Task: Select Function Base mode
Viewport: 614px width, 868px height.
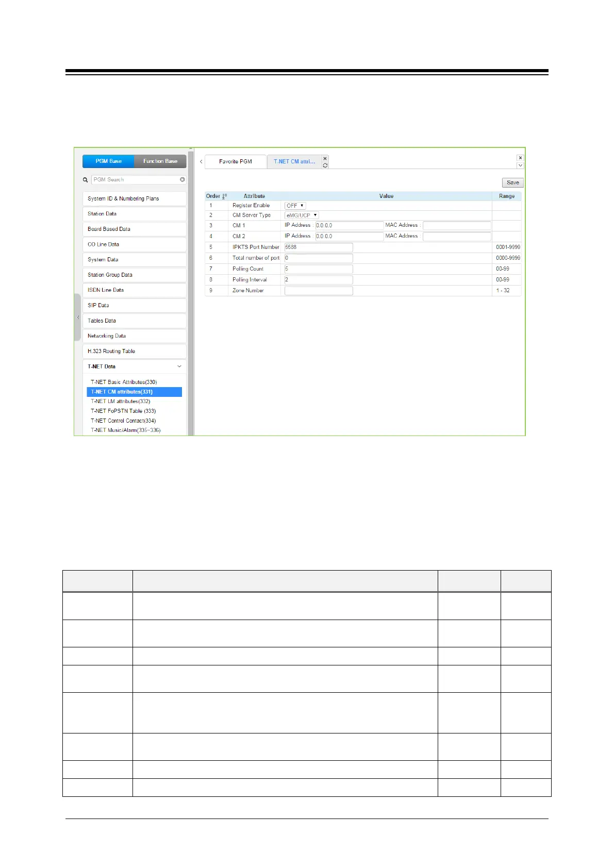Action: tap(160, 161)
